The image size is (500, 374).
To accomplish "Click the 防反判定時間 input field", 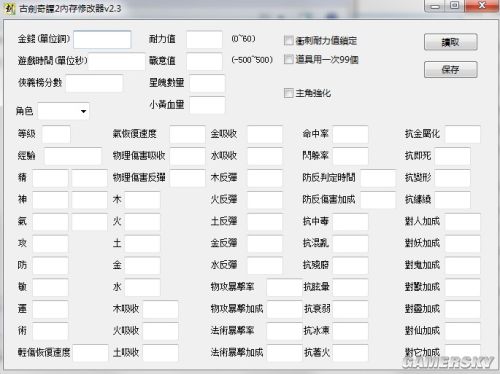I will pos(378,178).
